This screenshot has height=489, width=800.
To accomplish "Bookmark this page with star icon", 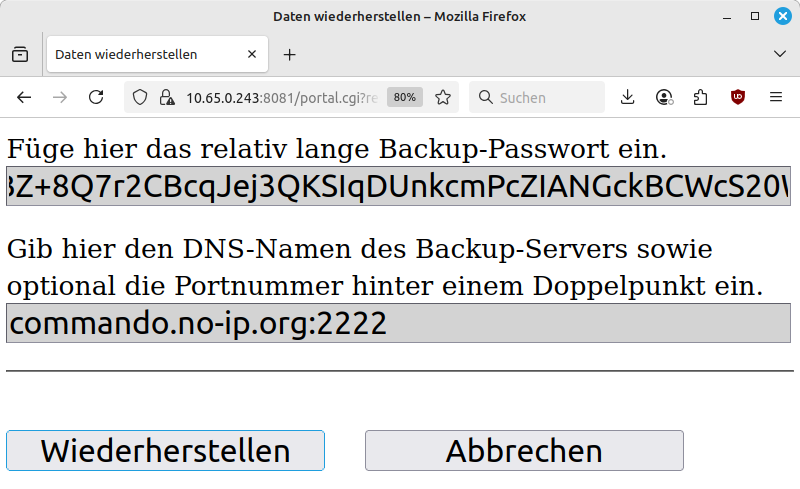I will pyautogui.click(x=443, y=97).
